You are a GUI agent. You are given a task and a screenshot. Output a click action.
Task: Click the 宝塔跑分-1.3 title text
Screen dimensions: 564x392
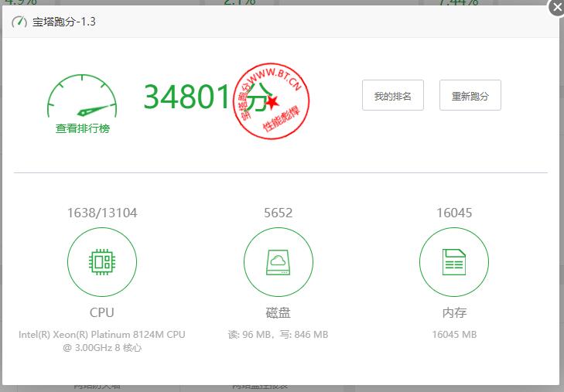(x=64, y=22)
